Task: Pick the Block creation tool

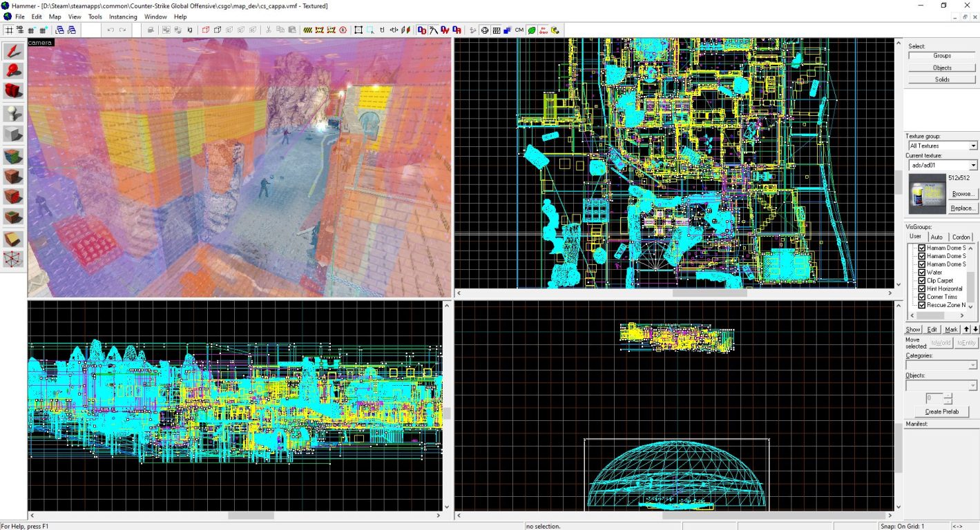Action: pos(13,134)
